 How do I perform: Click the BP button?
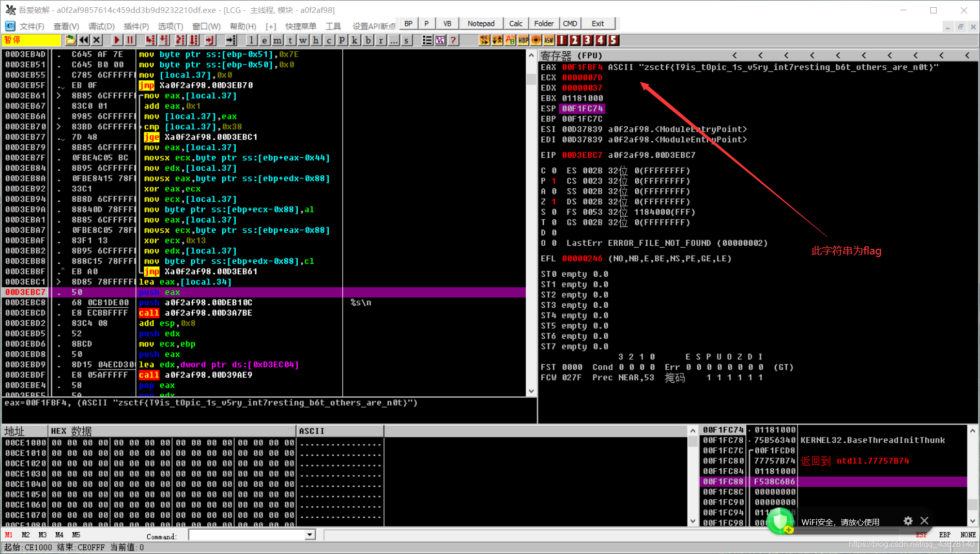(408, 23)
